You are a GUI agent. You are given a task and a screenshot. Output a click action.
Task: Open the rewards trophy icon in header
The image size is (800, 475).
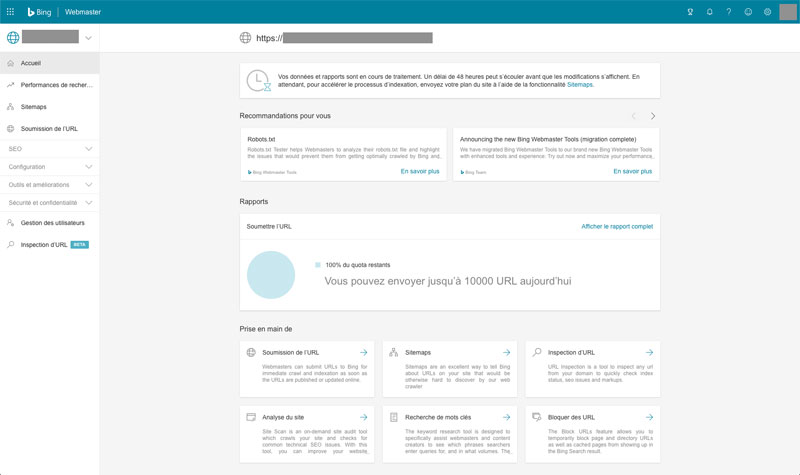690,12
